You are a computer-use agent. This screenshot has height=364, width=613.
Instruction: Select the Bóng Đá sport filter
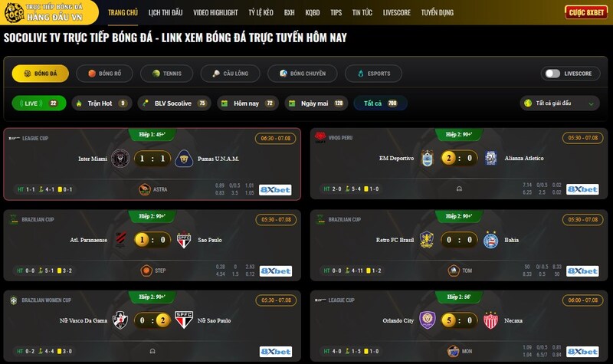[41, 74]
